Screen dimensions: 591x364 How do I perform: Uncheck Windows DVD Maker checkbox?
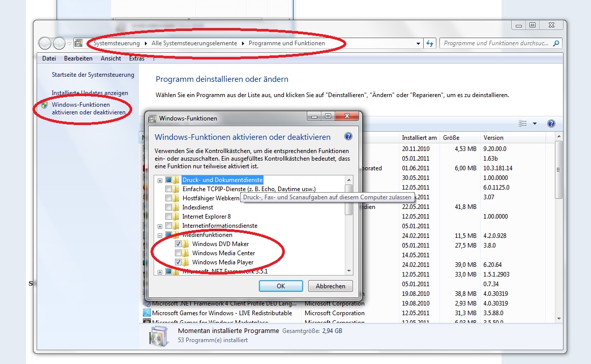click(x=179, y=244)
